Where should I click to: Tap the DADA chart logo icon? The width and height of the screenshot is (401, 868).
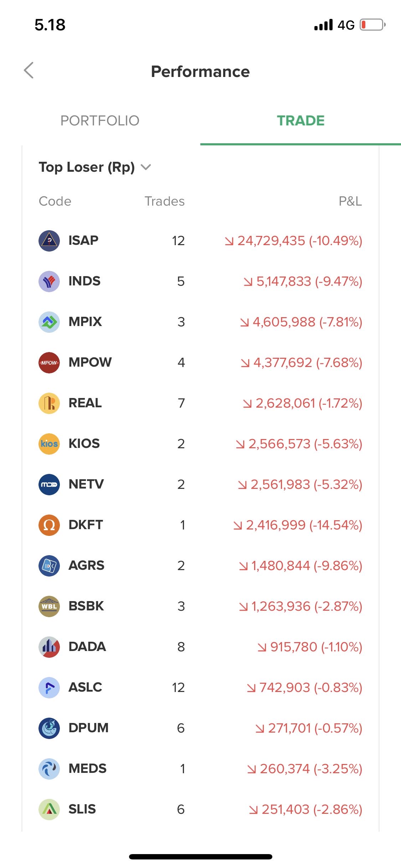click(x=49, y=647)
